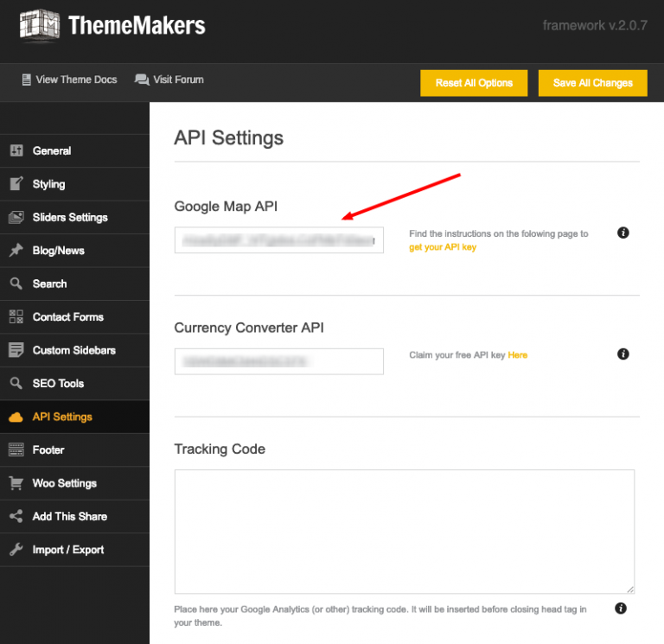The width and height of the screenshot is (664, 644).
Task: Go to Sliders Settings section
Action: click(x=74, y=217)
